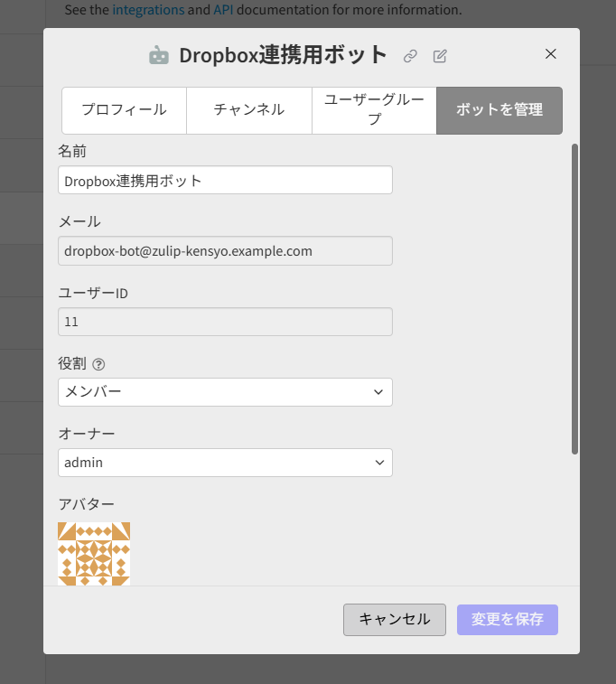Screen dimensions: 616x684
Task: Click the dialog's vertical scrollbar
Action: (574, 298)
